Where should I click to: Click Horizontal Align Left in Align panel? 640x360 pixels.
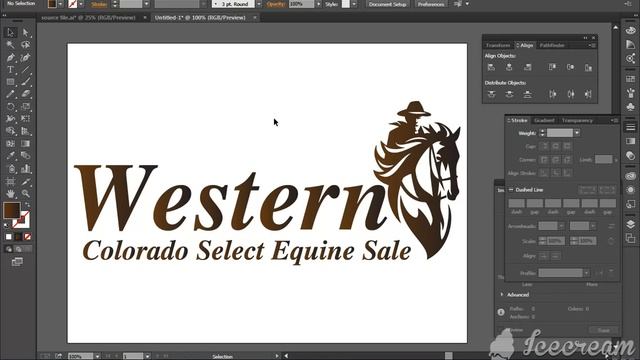tap(491, 67)
